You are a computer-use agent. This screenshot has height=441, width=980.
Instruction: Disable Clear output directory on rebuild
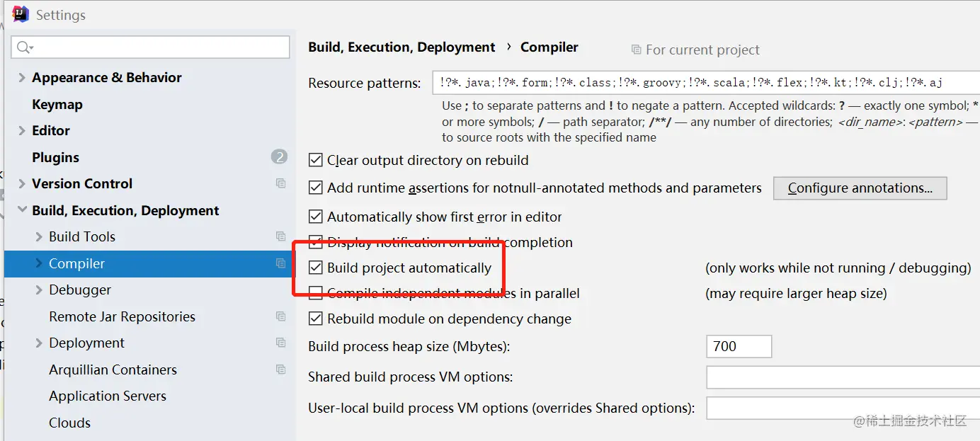pos(316,161)
